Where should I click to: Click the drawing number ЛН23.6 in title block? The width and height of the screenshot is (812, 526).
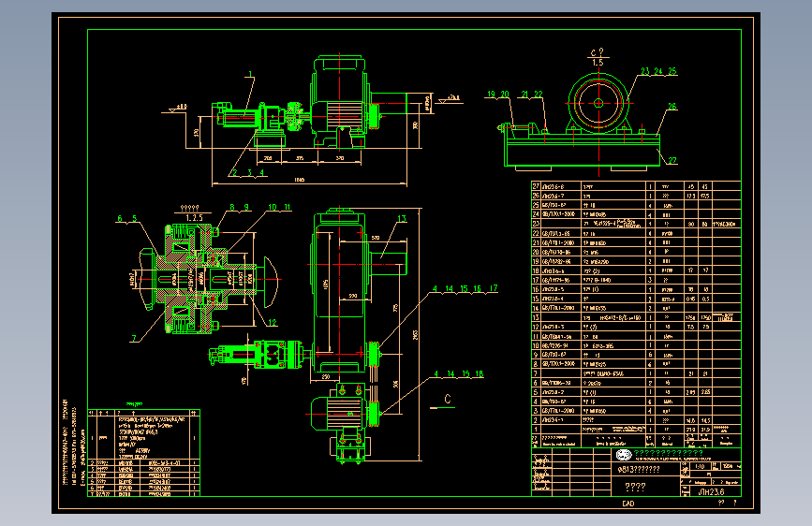click(712, 491)
